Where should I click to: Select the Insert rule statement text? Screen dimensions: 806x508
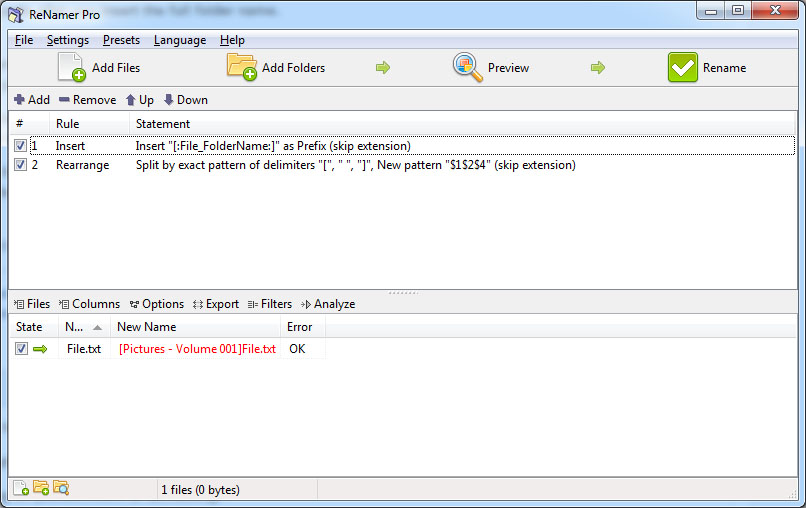(273, 146)
